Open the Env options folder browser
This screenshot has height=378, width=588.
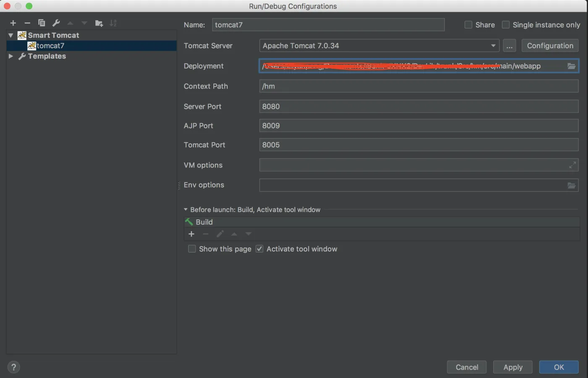tap(571, 185)
